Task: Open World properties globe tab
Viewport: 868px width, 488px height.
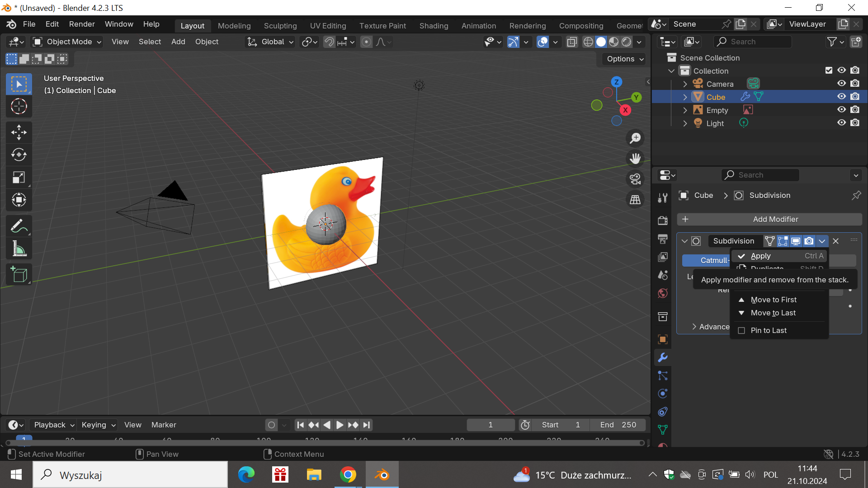Action: click(x=663, y=293)
